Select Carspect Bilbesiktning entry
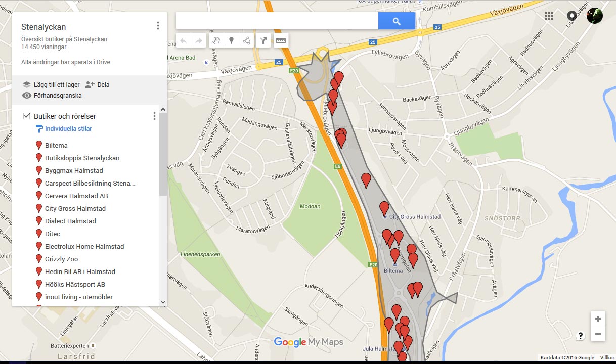 (x=90, y=183)
